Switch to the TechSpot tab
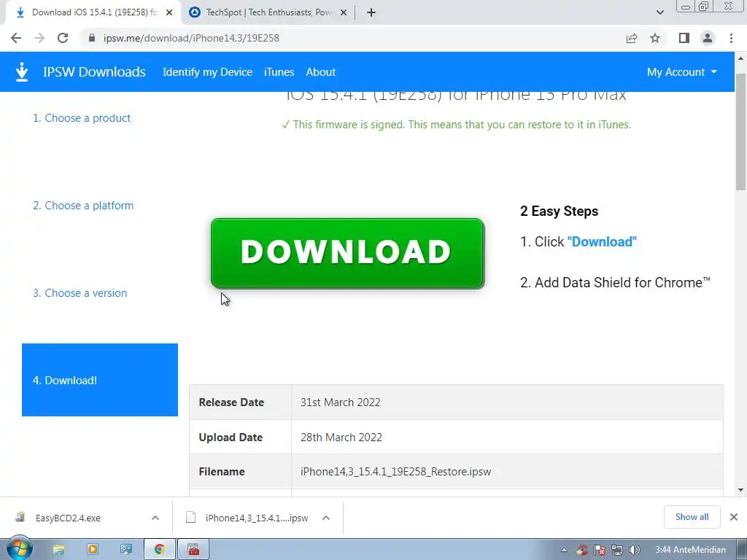The width and height of the screenshot is (747, 560). click(x=269, y=12)
